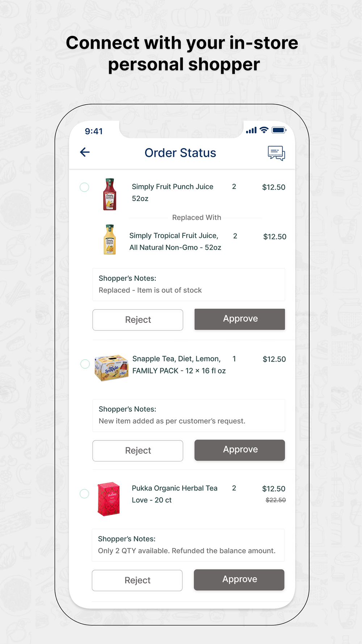Tap the cellular signal bars icon
Viewport: 362px width, 644px height.
pyautogui.click(x=251, y=130)
